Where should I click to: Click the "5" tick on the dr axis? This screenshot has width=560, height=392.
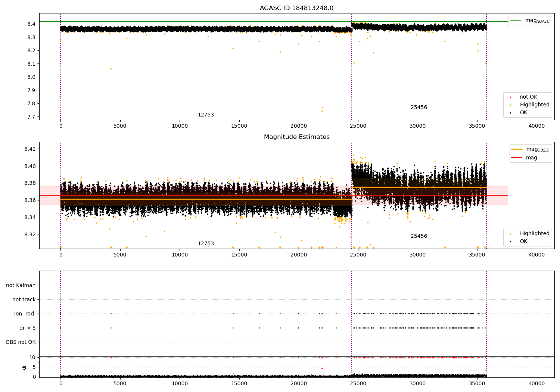click(x=34, y=367)
